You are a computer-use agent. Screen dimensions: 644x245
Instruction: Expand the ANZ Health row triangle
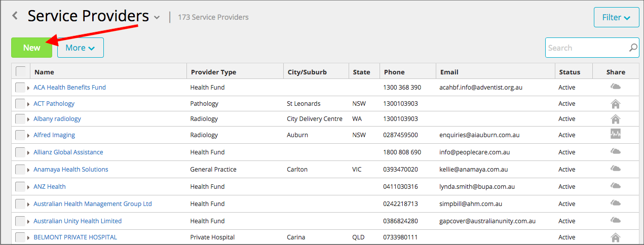[28, 187]
